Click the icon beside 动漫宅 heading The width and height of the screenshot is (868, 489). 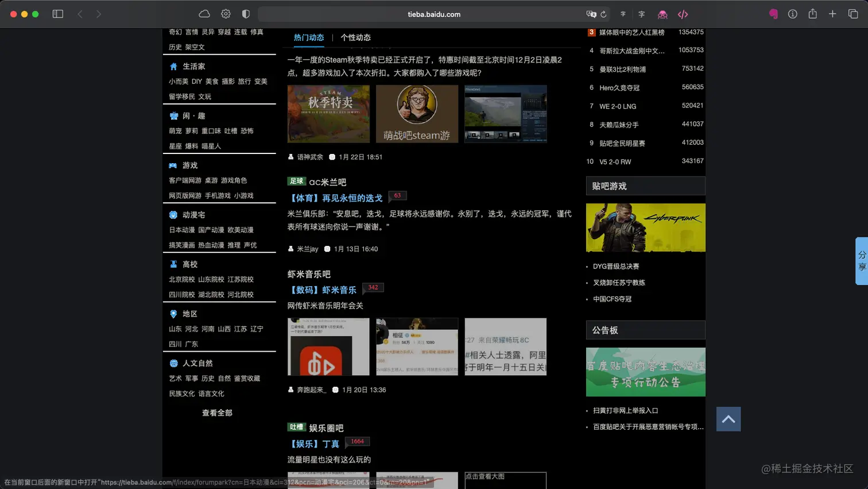173,215
